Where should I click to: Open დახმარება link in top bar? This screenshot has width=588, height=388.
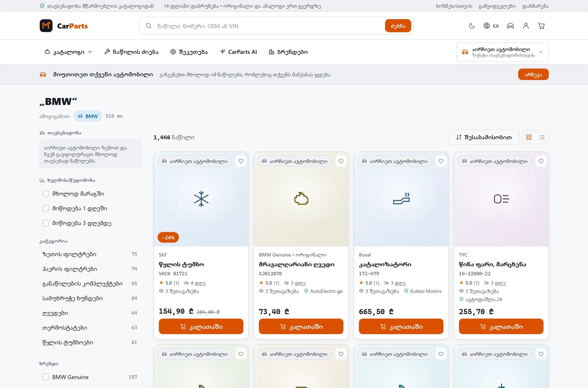[535, 6]
